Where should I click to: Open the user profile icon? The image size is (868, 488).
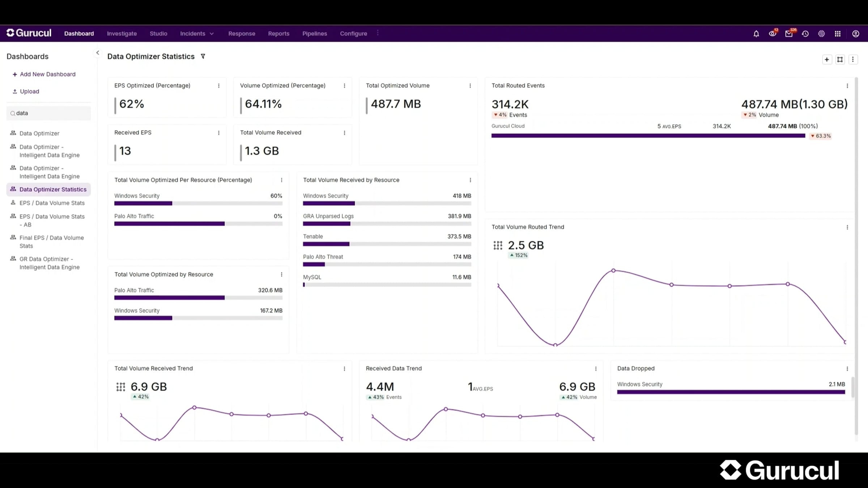coord(855,34)
